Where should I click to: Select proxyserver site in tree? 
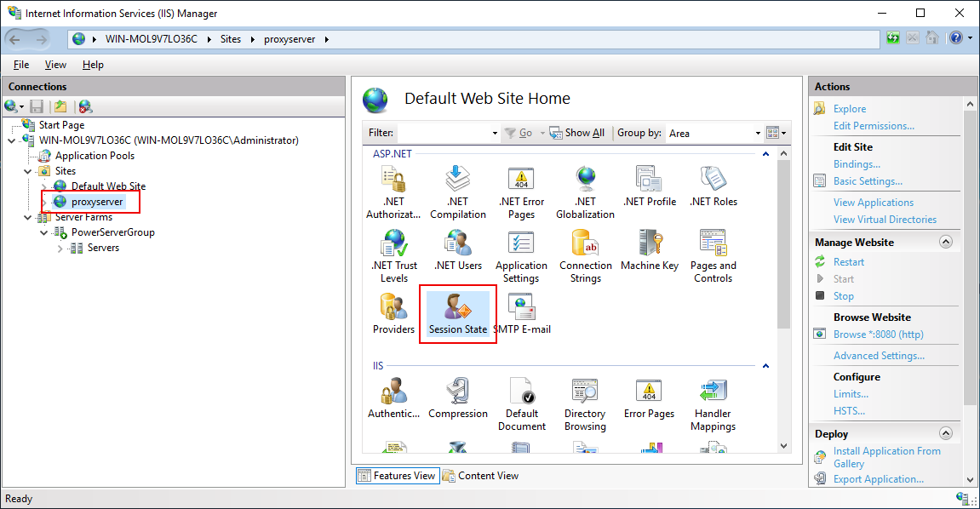coord(97,202)
